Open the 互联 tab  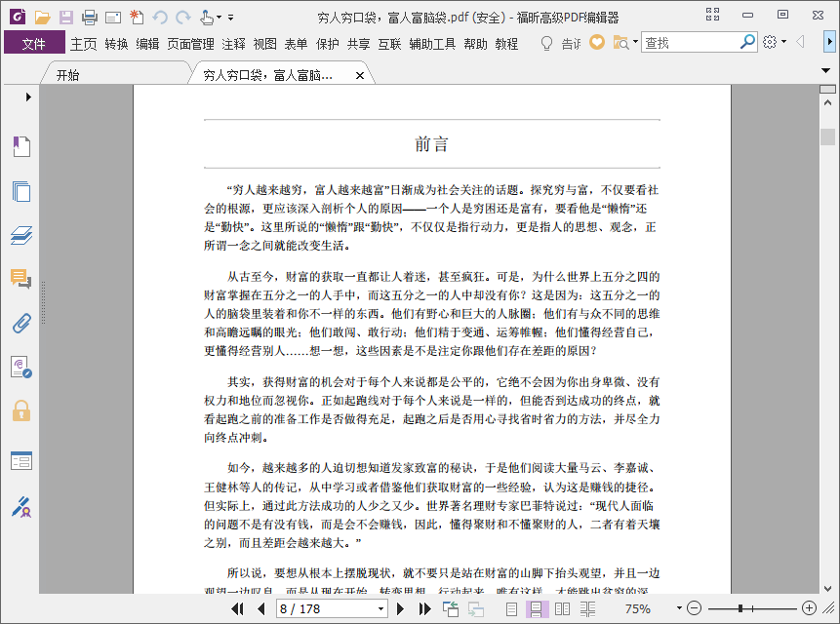(389, 43)
